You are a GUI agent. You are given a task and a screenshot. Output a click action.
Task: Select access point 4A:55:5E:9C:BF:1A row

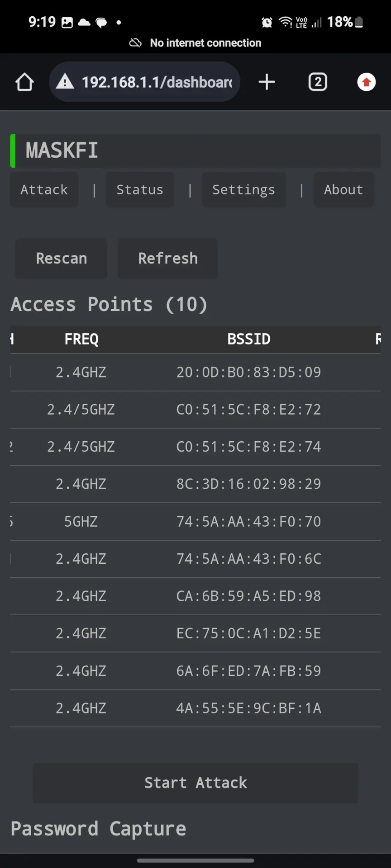(x=195, y=708)
